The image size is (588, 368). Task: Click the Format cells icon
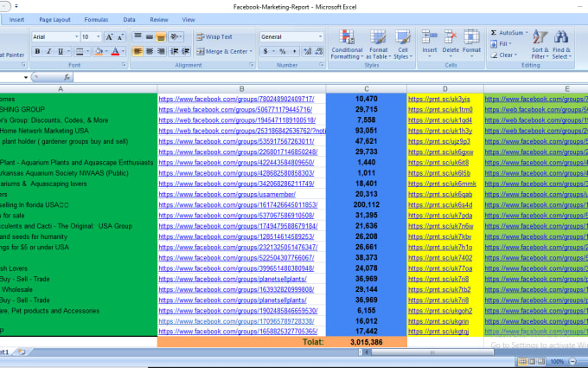click(471, 37)
